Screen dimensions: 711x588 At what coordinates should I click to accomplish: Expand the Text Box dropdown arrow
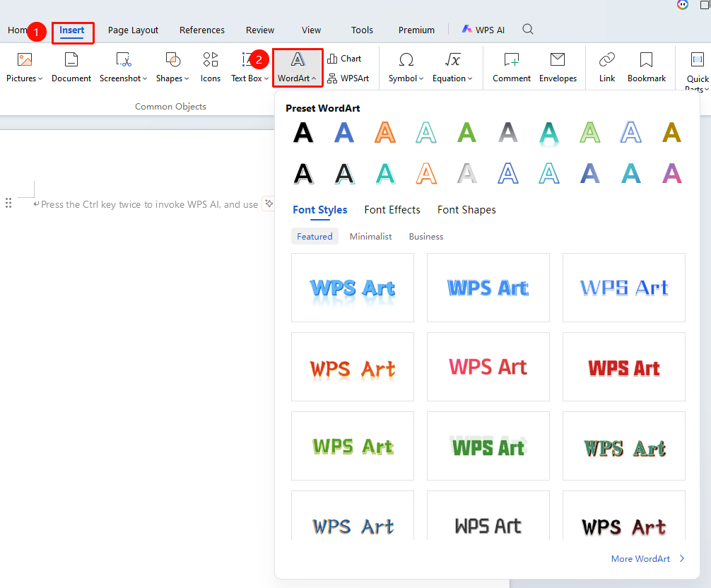tap(266, 78)
